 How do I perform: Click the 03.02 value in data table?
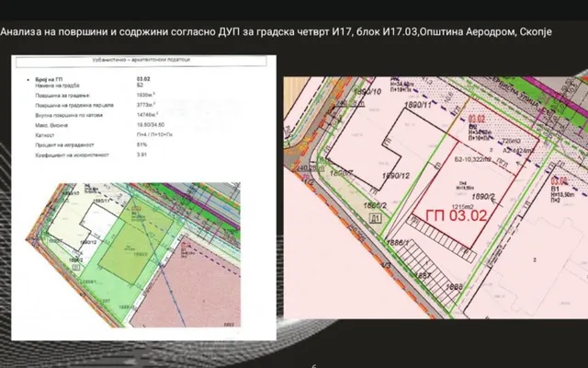143,79
